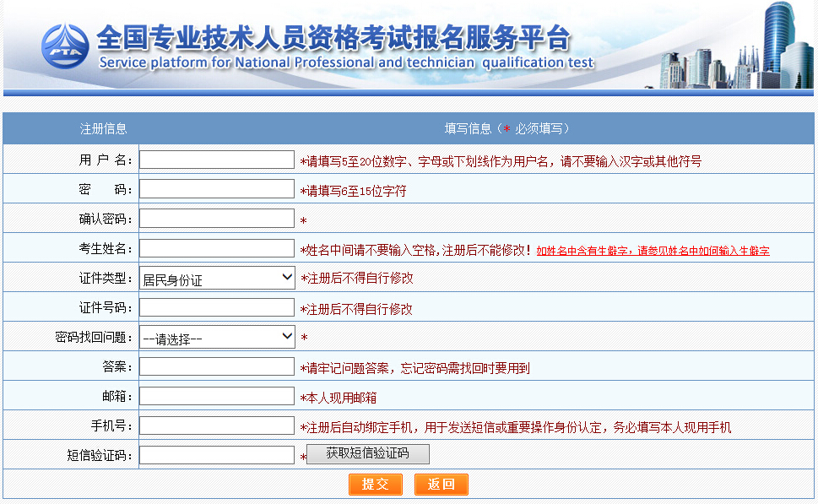Select the 短信验证码 SMS code input
Image resolution: width=818 pixels, height=504 pixels.
click(x=216, y=455)
